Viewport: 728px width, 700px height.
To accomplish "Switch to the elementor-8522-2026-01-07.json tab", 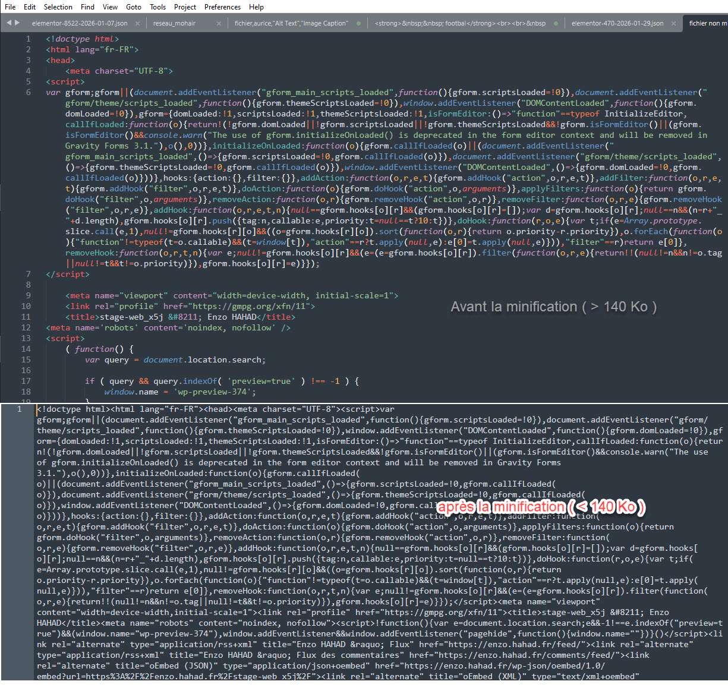I will [x=80, y=23].
